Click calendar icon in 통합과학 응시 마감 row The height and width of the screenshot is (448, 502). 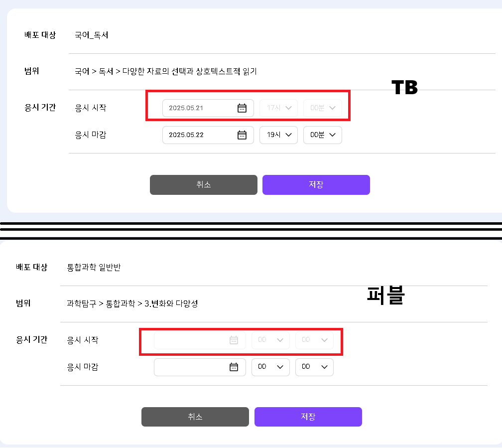pyautogui.click(x=234, y=367)
